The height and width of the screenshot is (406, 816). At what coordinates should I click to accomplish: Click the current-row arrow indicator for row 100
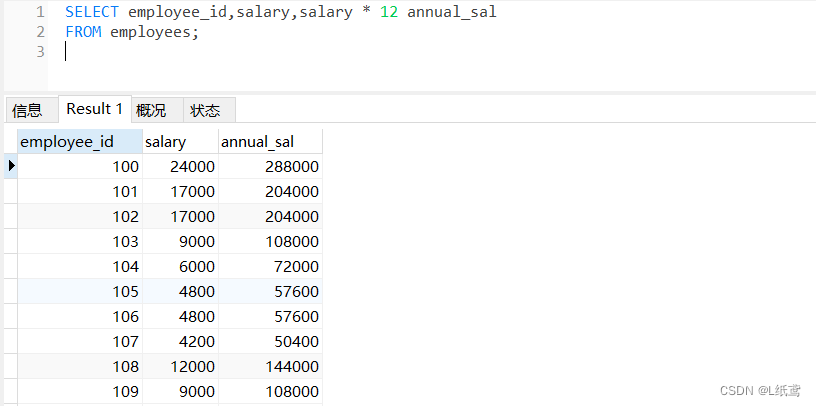coord(11,166)
